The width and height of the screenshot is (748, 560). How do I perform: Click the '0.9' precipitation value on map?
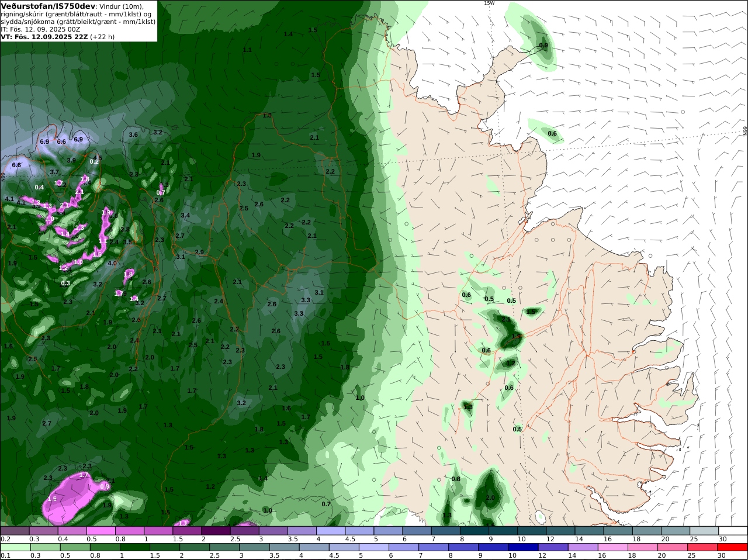543,45
